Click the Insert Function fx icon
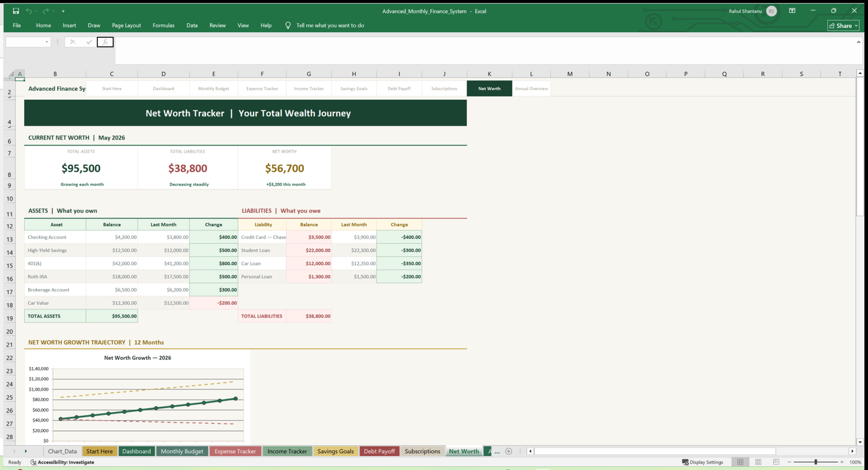 (105, 42)
